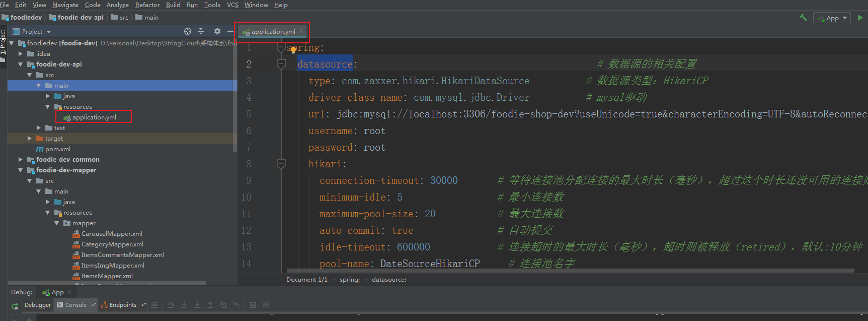
Task: Open ItemsImgMapper.xml file
Action: 108,266
